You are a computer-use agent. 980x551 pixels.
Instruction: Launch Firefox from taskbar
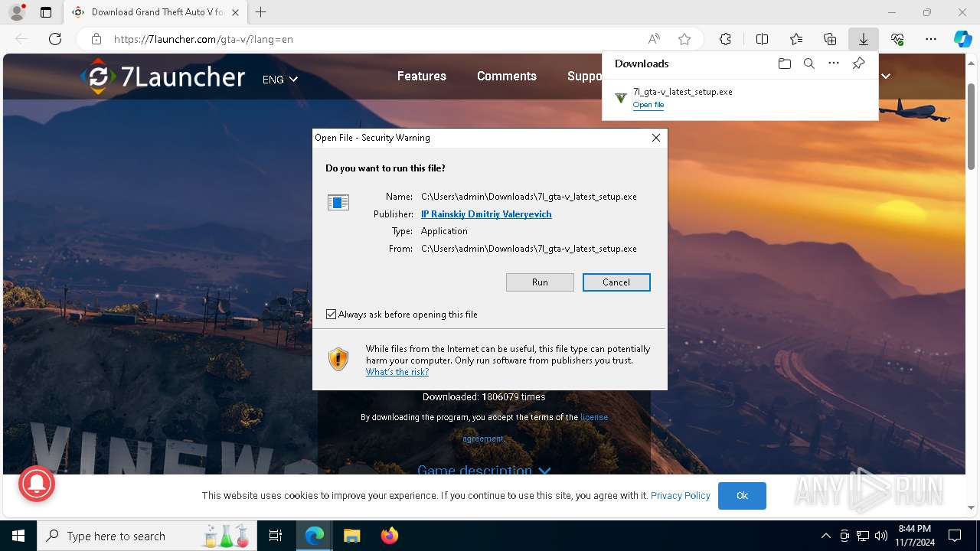coord(389,536)
